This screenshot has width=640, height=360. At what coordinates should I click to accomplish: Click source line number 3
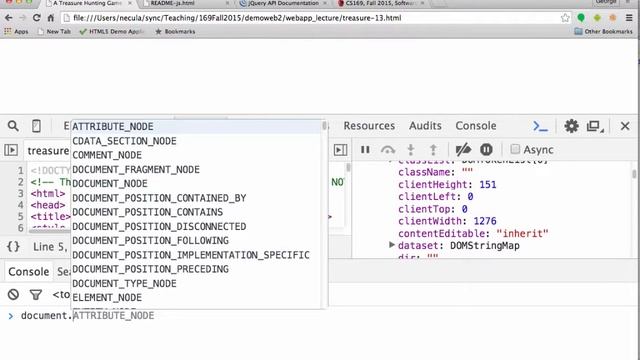[20, 193]
